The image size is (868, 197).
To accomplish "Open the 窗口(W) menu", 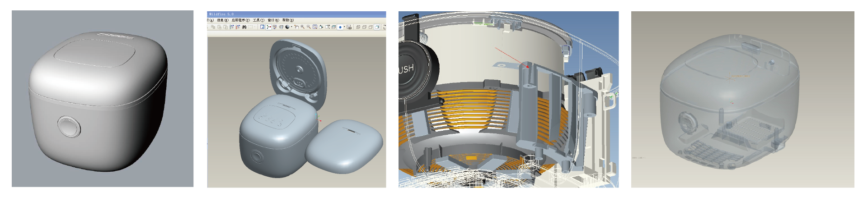I will click(273, 20).
